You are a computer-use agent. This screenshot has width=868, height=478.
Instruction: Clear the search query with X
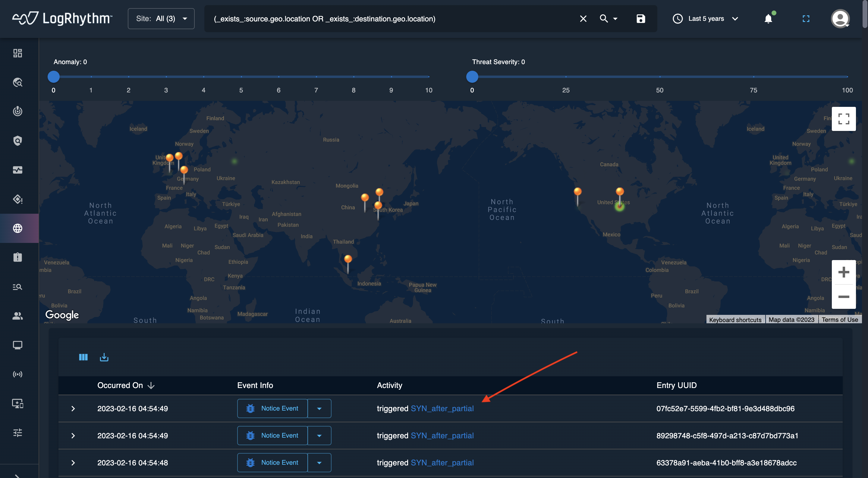pos(583,19)
